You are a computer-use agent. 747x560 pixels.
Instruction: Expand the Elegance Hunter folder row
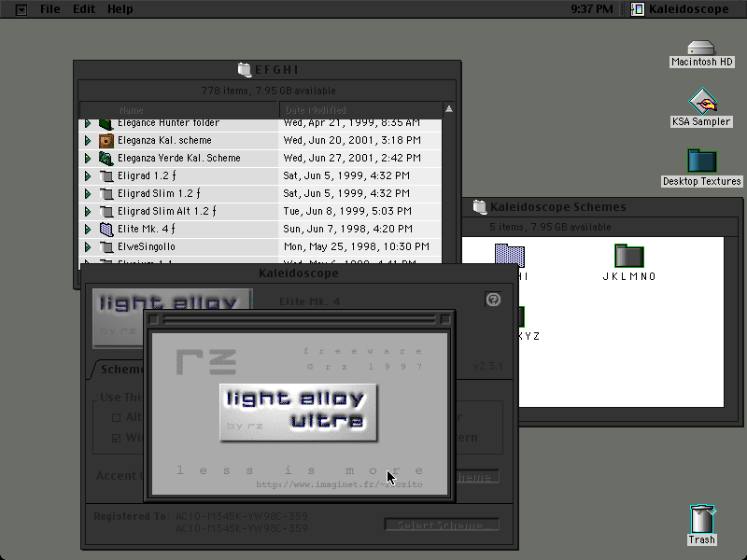(88, 123)
